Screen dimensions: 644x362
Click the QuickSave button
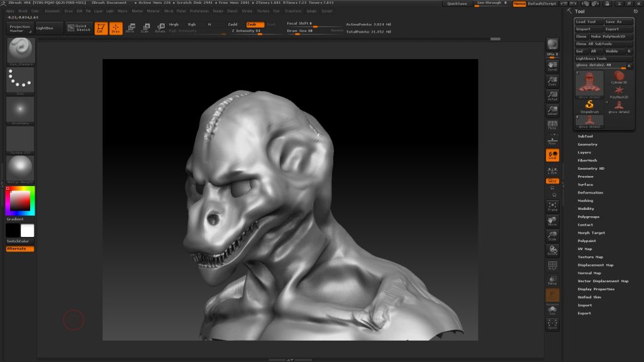[457, 4]
